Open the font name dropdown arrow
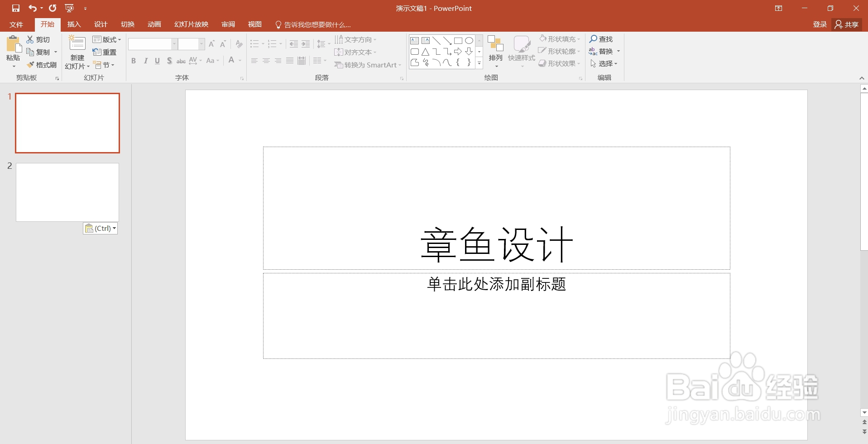The height and width of the screenshot is (444, 868). [174, 44]
